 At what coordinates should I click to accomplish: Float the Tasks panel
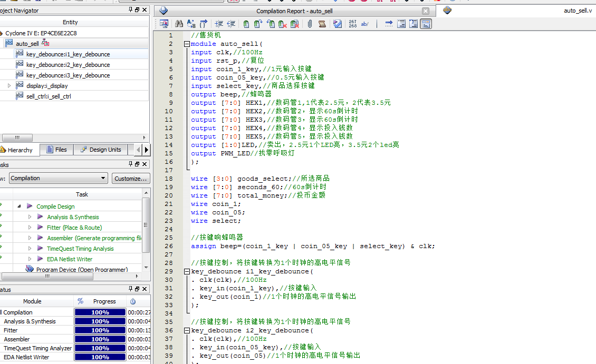(137, 164)
